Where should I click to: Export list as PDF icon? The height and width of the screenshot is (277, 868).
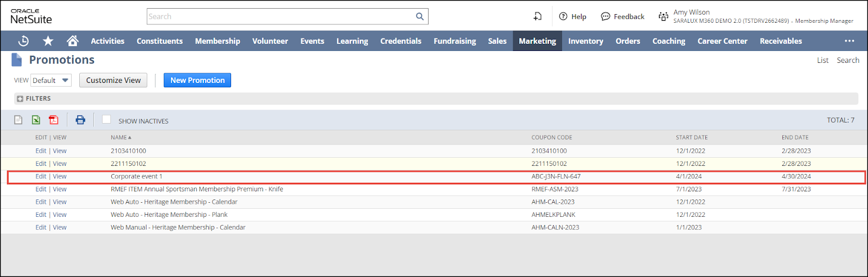pyautogui.click(x=53, y=120)
